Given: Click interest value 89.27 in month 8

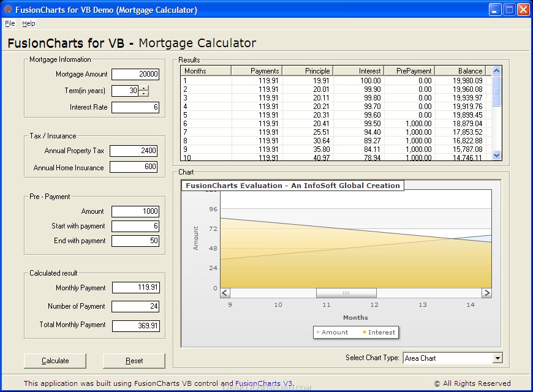Looking at the screenshot, I should (372, 140).
